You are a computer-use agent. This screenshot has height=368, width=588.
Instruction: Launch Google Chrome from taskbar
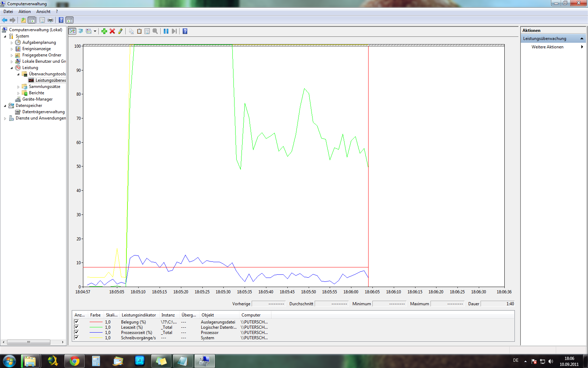point(74,361)
